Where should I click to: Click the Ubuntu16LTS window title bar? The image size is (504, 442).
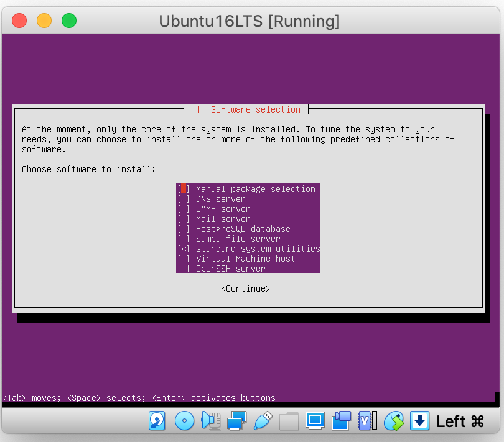coord(250,21)
